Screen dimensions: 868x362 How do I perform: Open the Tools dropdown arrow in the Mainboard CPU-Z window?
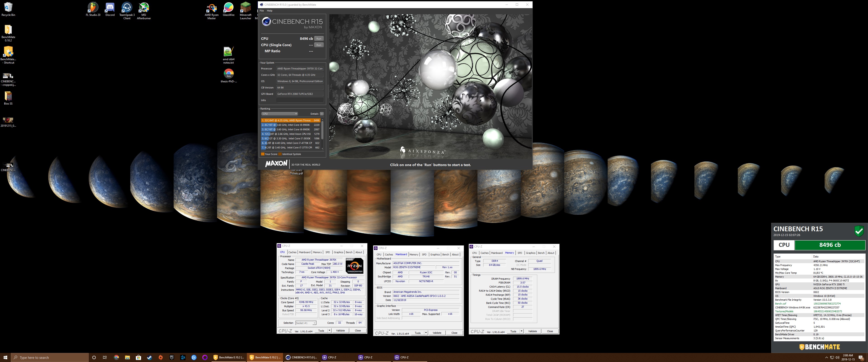pos(426,333)
